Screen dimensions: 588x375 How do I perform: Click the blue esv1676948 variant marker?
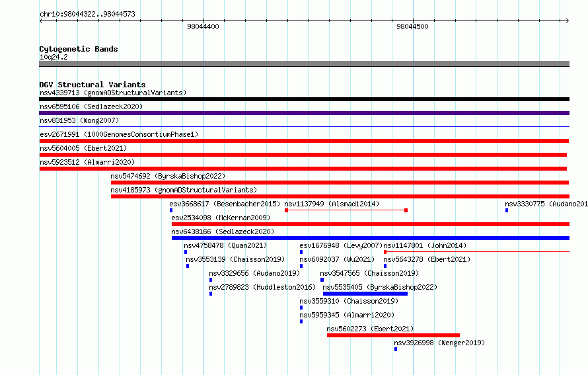tap(301, 252)
